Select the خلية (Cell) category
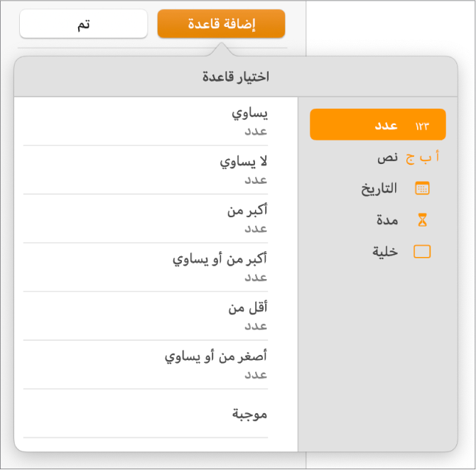 pos(385,251)
